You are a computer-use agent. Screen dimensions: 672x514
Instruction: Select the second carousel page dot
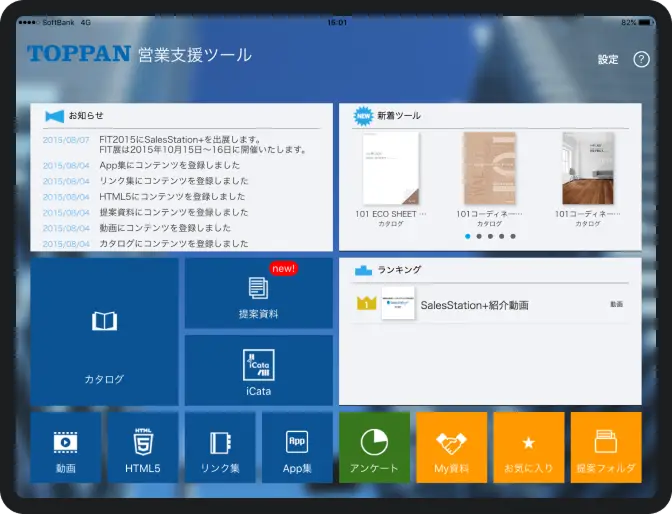coord(479,236)
